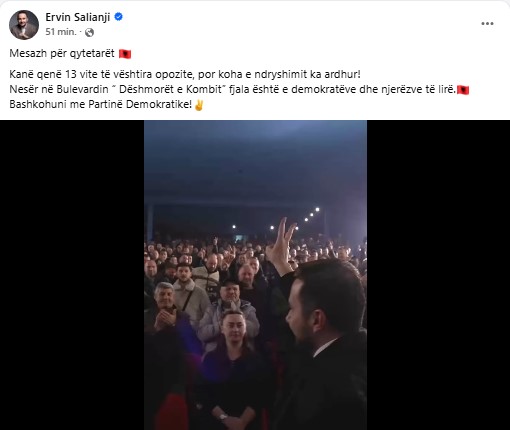Click the black bar right of the video

tap(438, 275)
